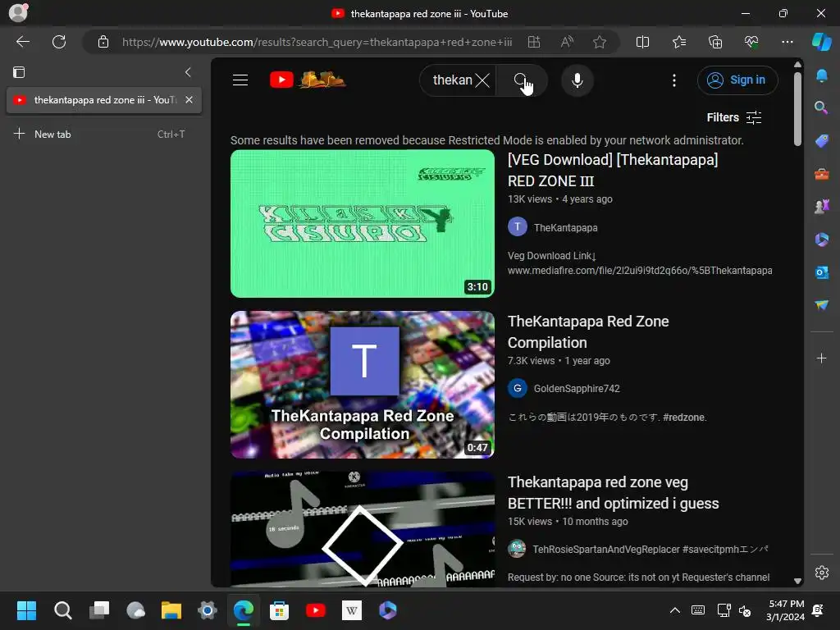Open YouTube settings three-dot menu
The width and height of the screenshot is (840, 630).
pyautogui.click(x=674, y=80)
